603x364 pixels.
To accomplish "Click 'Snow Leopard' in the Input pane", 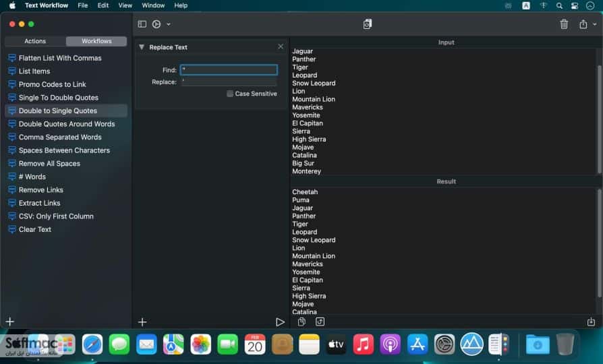I will click(x=314, y=83).
